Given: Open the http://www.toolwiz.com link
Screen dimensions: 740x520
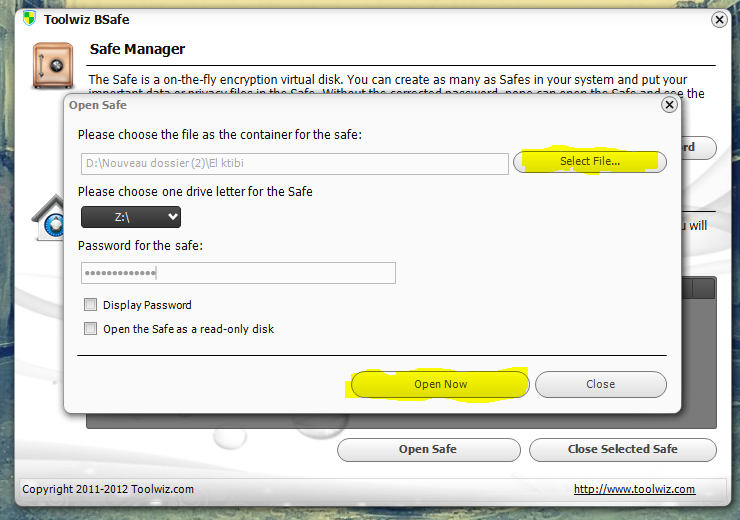Looking at the screenshot, I should [x=634, y=489].
